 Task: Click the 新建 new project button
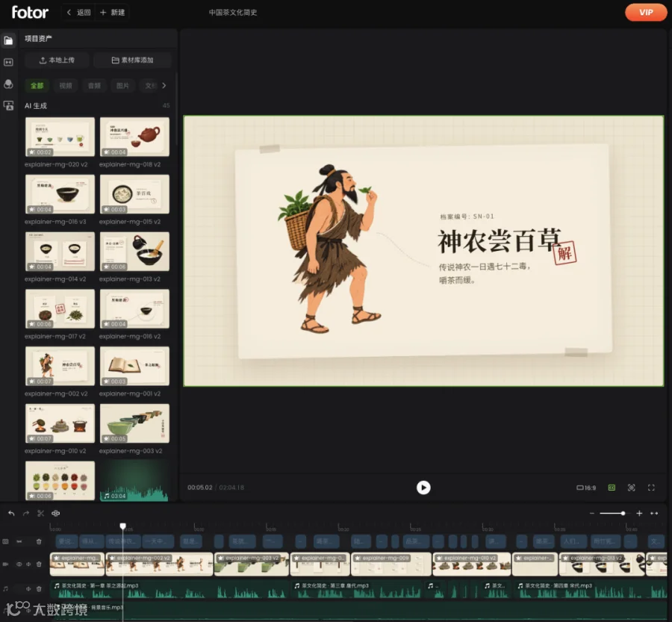tap(112, 13)
